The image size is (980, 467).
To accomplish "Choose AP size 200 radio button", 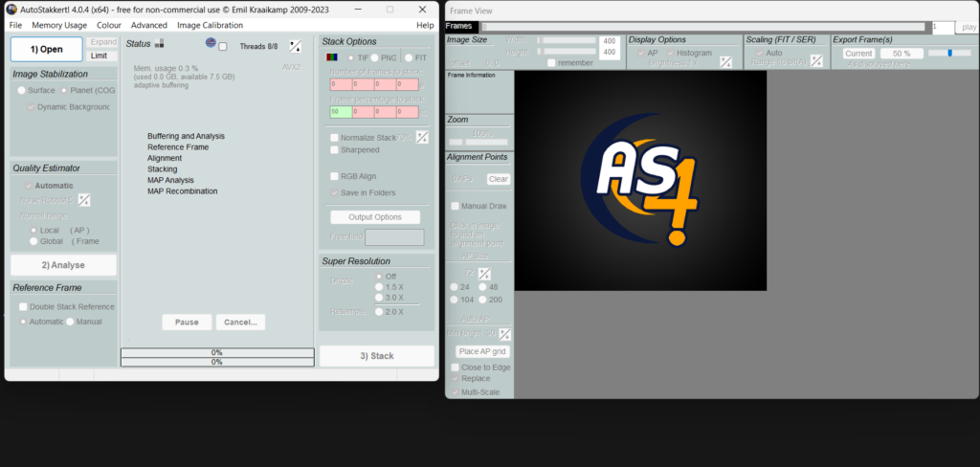I will click(x=482, y=300).
